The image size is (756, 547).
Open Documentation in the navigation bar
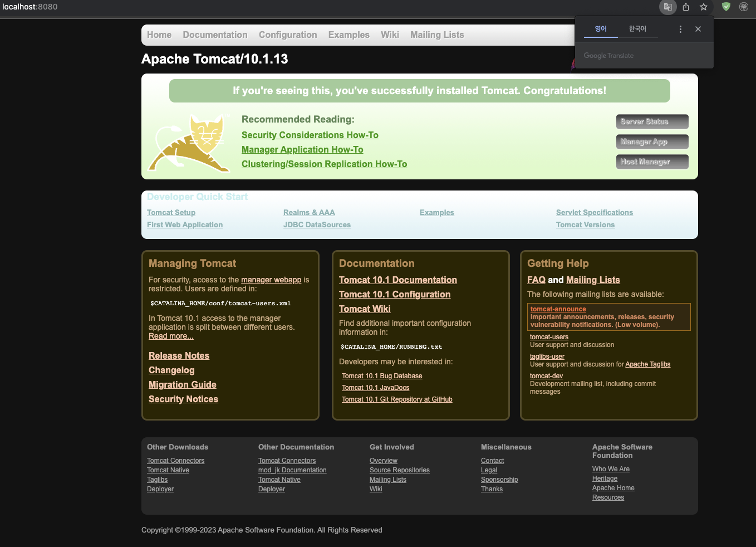pos(215,35)
